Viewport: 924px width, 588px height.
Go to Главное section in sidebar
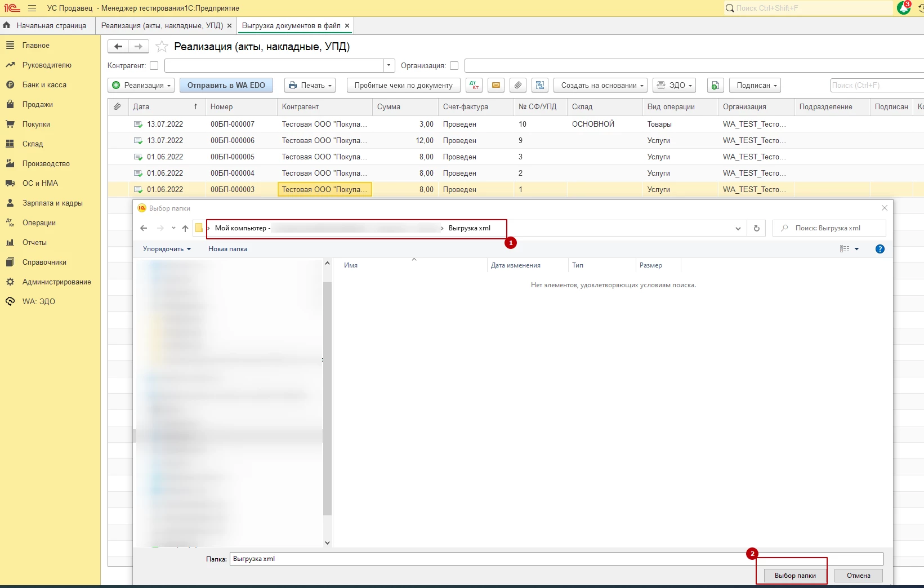(x=35, y=45)
